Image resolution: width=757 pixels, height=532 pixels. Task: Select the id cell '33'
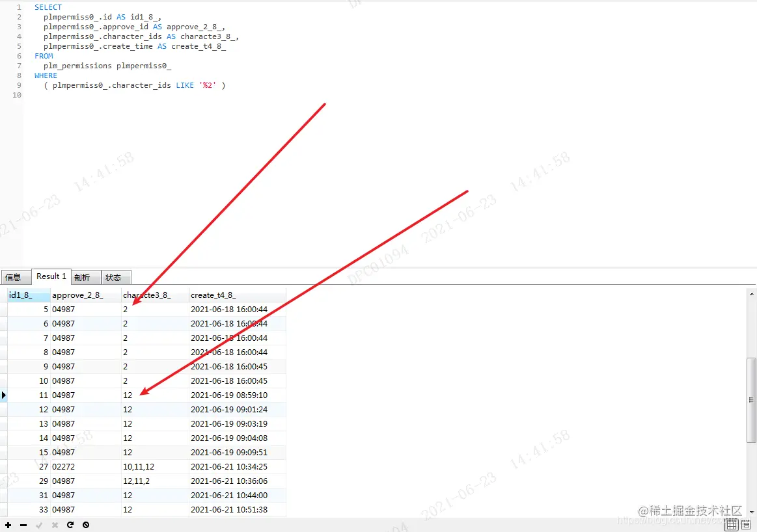(x=29, y=509)
